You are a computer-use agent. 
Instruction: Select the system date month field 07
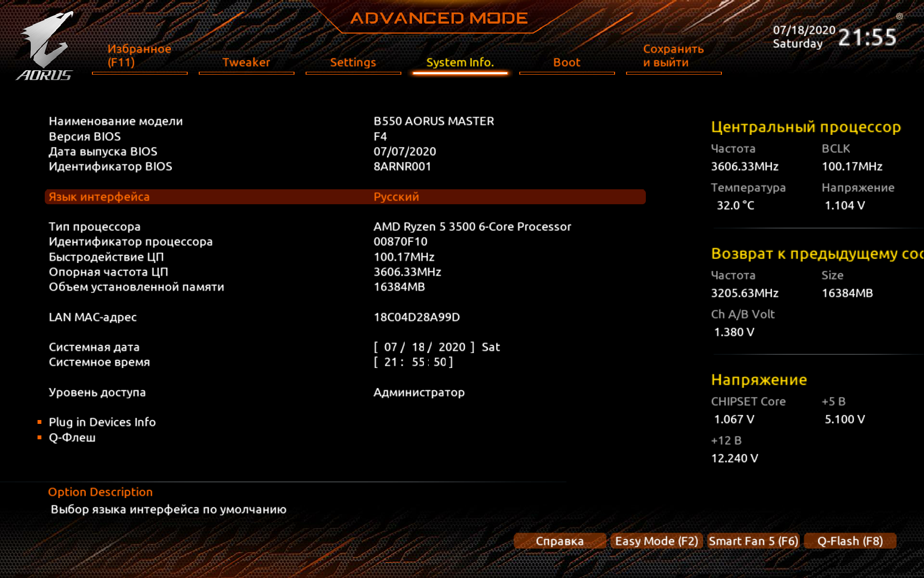click(x=390, y=347)
